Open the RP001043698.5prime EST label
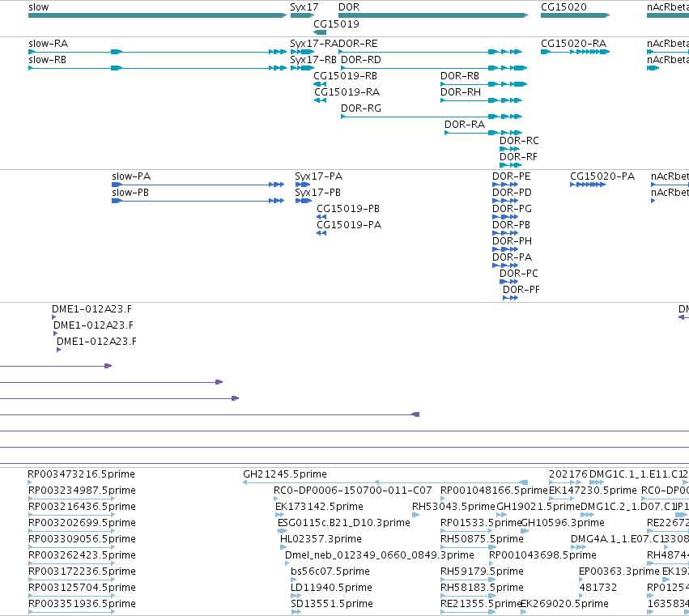689x616 pixels. (542, 556)
